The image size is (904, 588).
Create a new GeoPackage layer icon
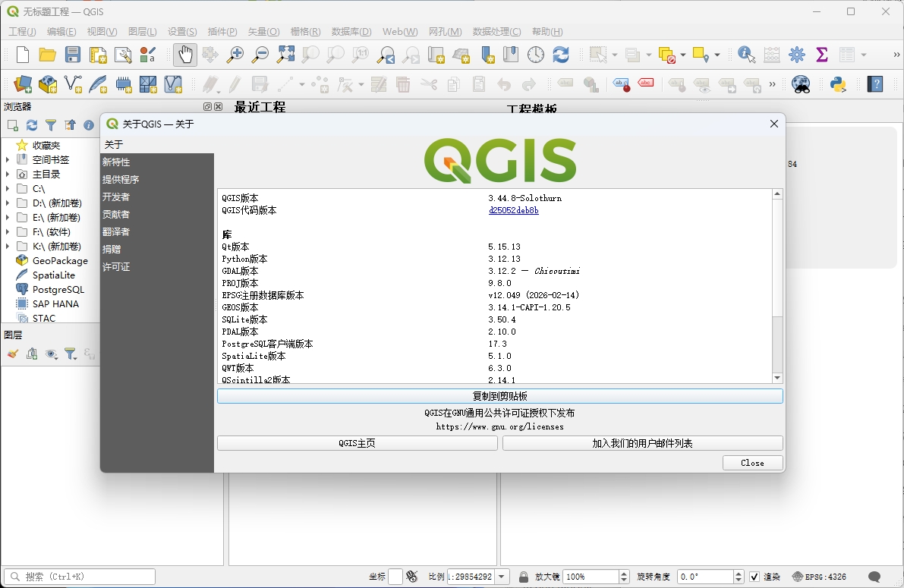[x=48, y=85]
